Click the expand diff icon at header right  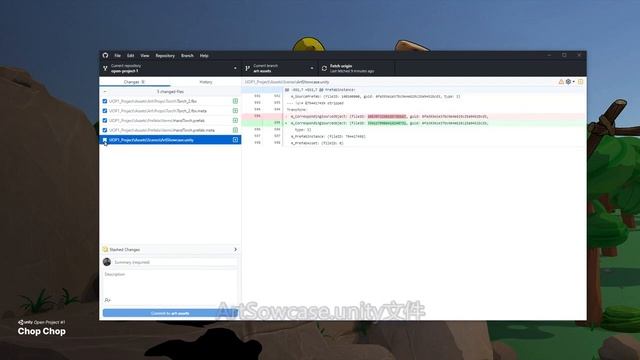pos(580,82)
